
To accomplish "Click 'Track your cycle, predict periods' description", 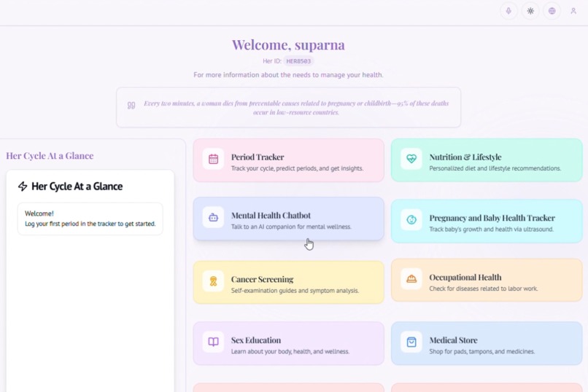I will click(297, 168).
